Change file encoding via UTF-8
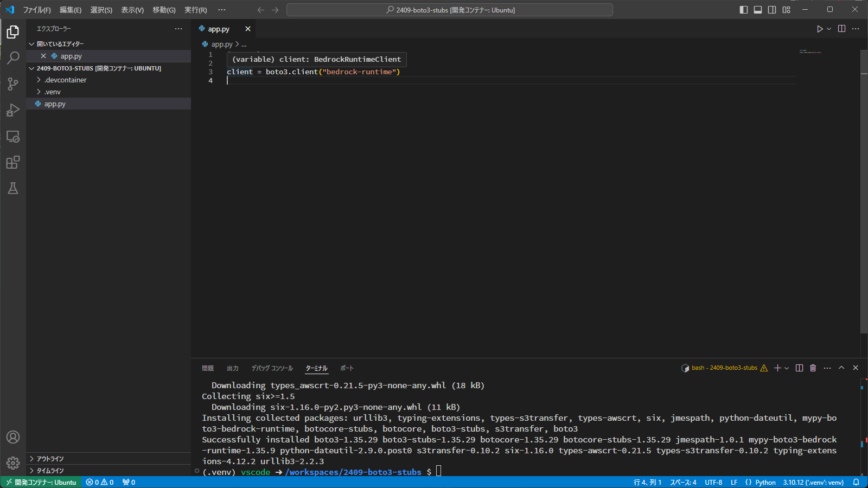Viewport: 868px width, 488px height. [x=713, y=482]
